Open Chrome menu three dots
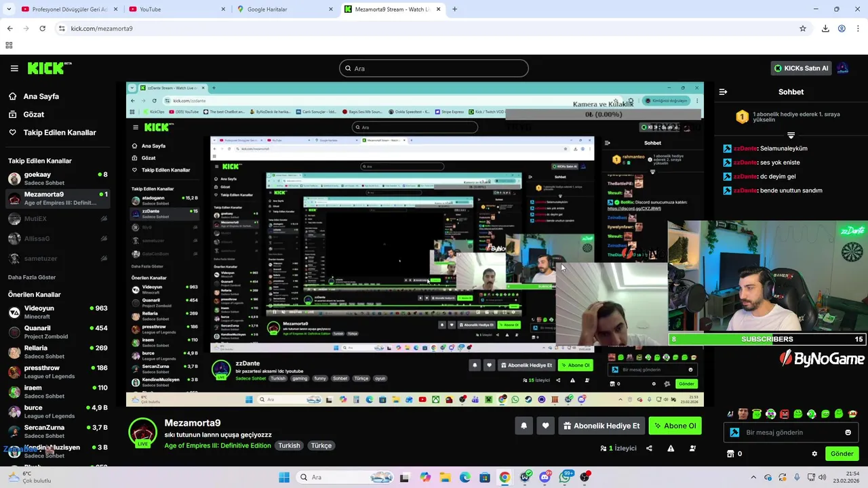This screenshot has height=488, width=868. tap(859, 28)
